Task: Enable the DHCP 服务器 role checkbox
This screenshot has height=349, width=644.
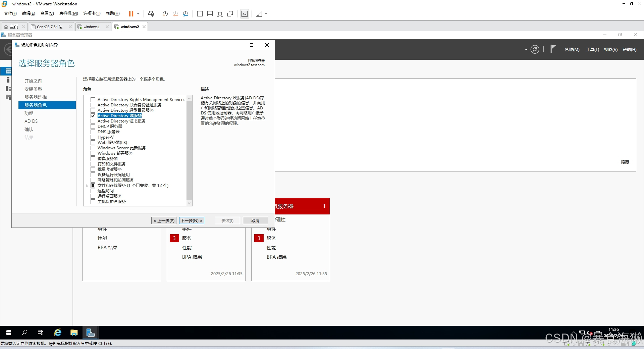Action: 93,127
